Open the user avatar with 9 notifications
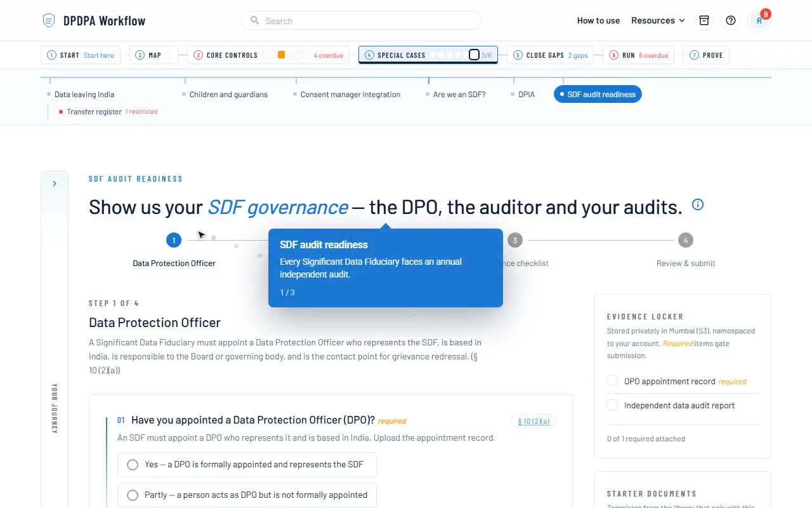The height and width of the screenshot is (508, 812). pyautogui.click(x=759, y=20)
